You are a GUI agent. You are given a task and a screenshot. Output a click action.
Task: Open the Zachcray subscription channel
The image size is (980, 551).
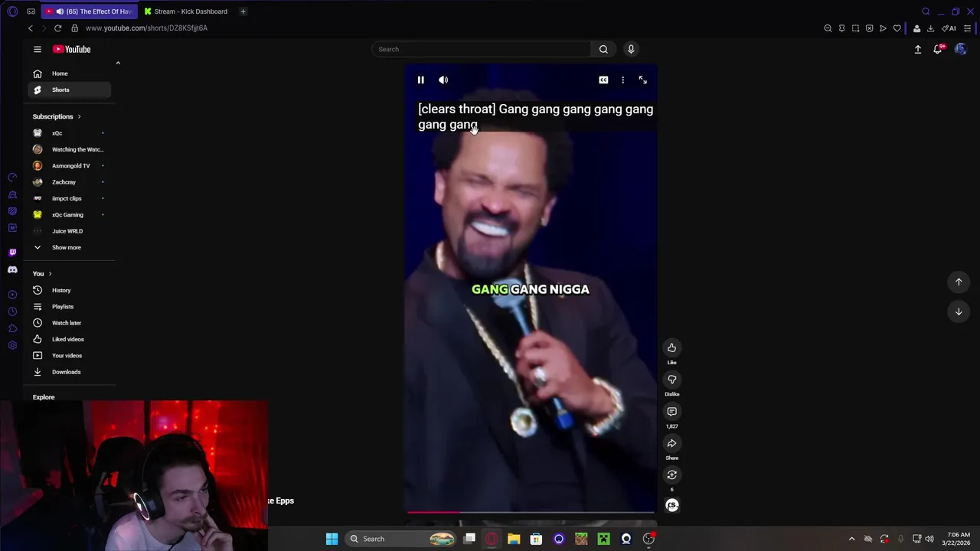(x=70, y=182)
